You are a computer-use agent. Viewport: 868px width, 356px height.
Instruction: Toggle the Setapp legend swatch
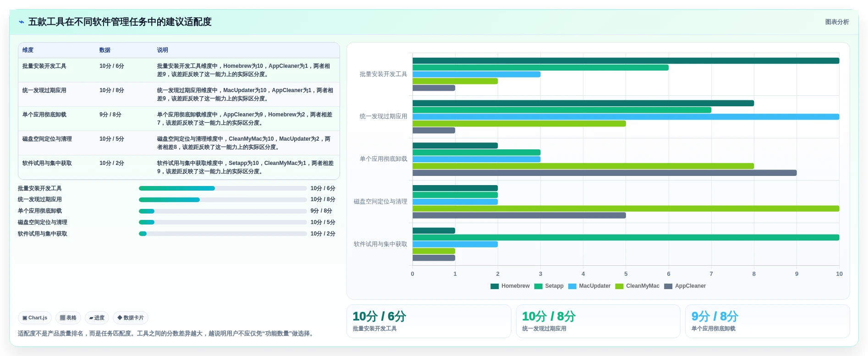coord(538,286)
